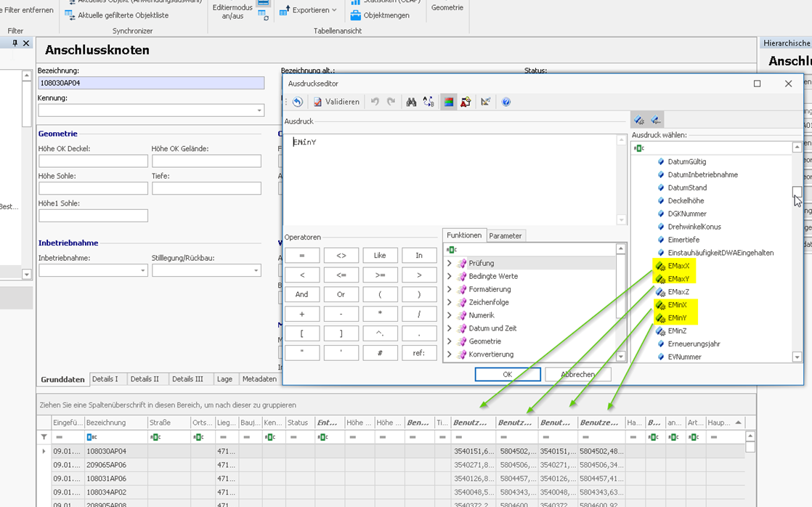This screenshot has width=812, height=507.
Task: Switch to the Parameter tab
Action: [x=505, y=236]
